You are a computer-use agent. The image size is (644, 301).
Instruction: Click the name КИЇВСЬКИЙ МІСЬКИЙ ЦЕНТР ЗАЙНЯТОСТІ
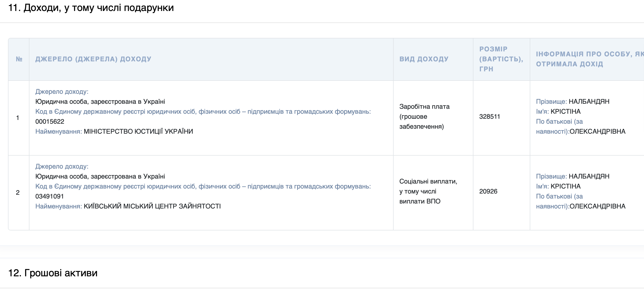(x=152, y=206)
